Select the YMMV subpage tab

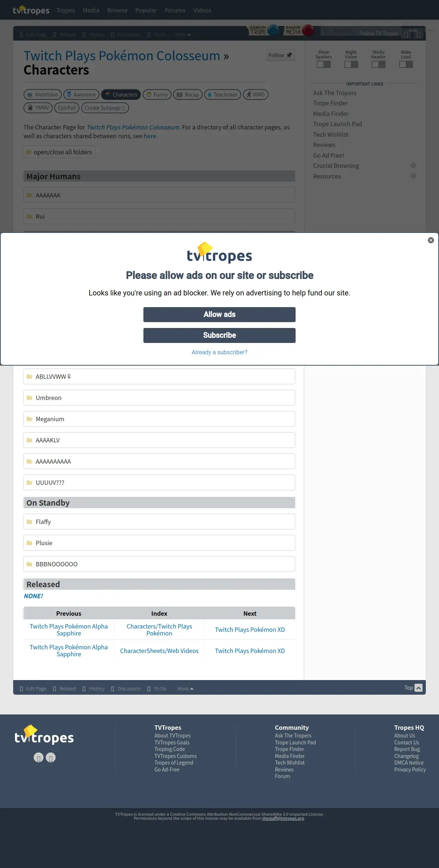(38, 108)
